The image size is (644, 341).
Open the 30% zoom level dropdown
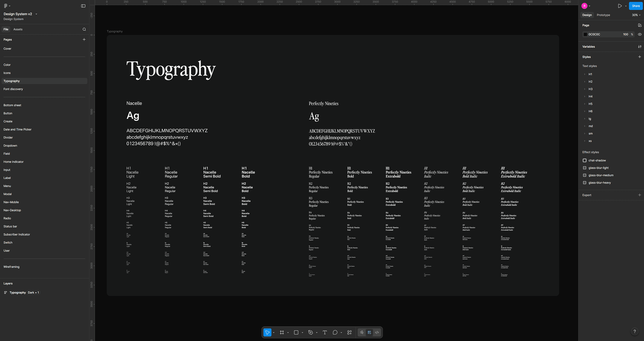[636, 15]
